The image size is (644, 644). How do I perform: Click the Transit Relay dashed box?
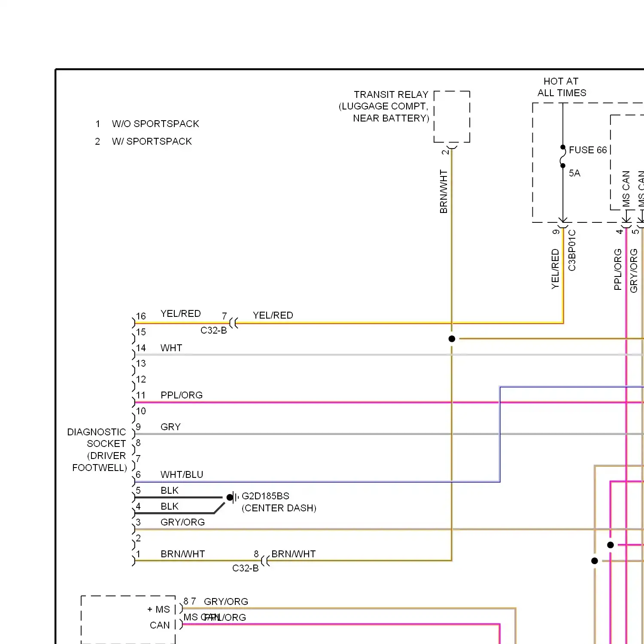pos(452,116)
